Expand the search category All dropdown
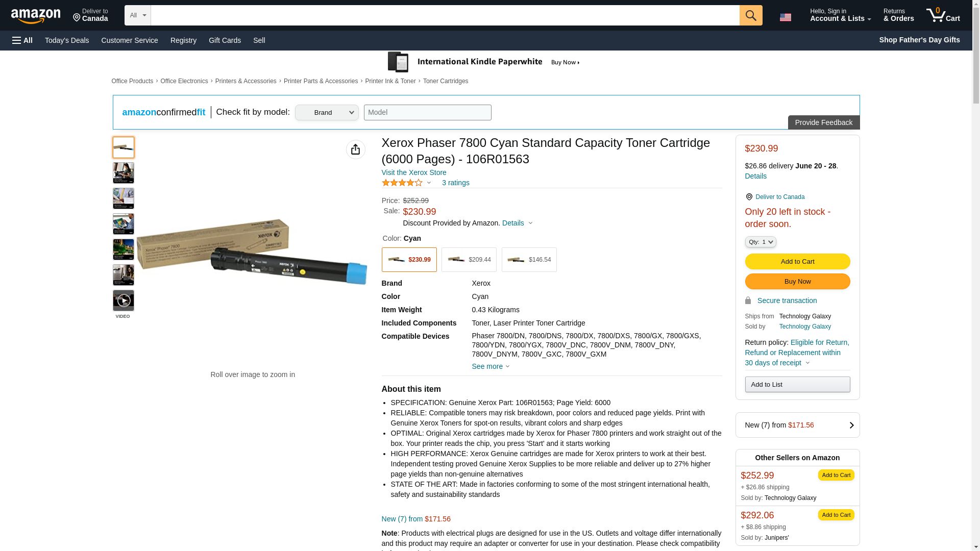 pos(137,15)
